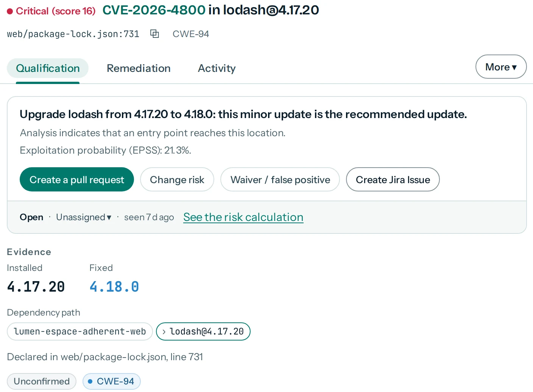
Task: Click the CWE-94 label beside the file path
Action: click(191, 34)
